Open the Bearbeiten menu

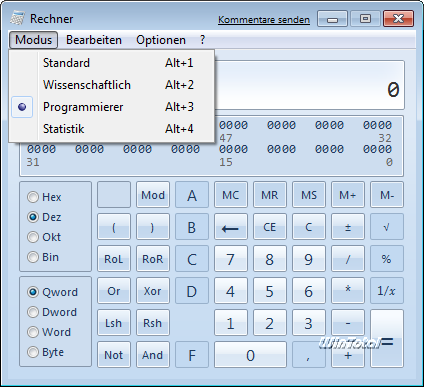coord(94,40)
